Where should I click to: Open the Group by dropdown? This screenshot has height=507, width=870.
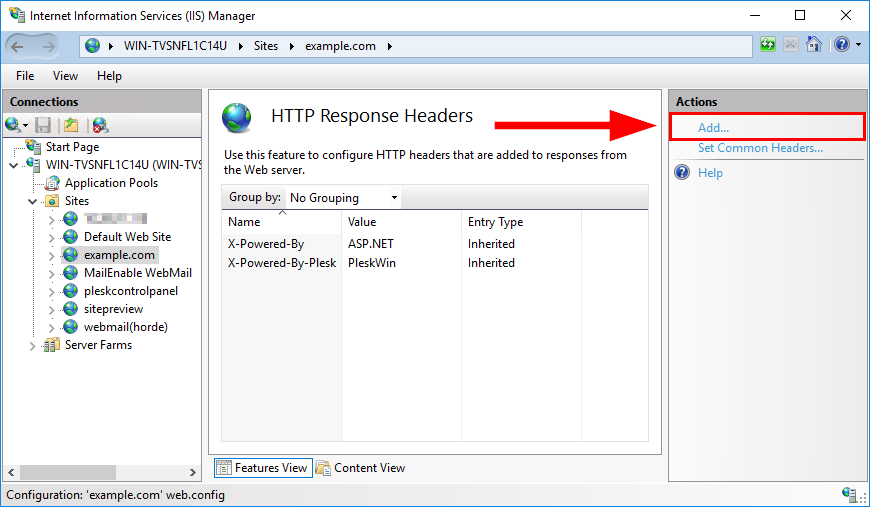point(343,198)
